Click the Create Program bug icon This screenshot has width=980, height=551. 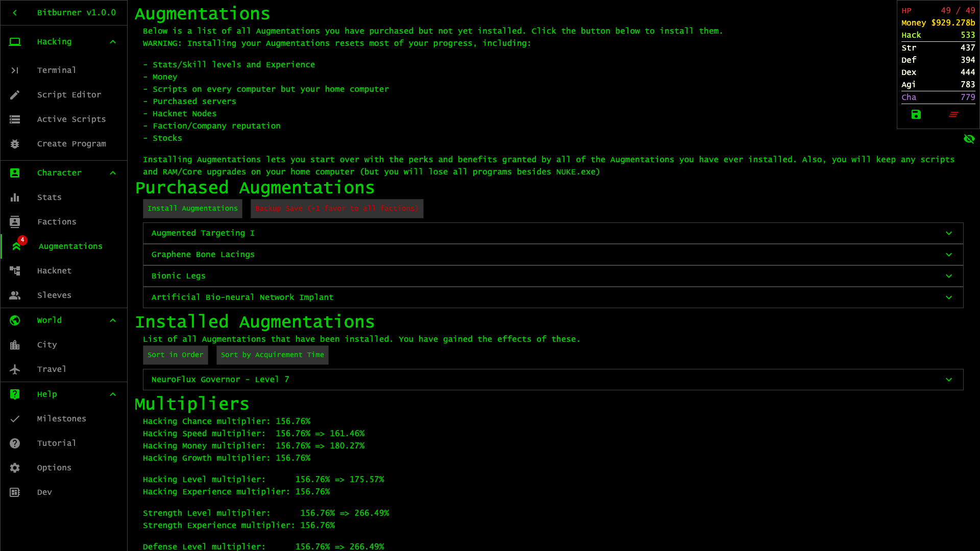15,144
